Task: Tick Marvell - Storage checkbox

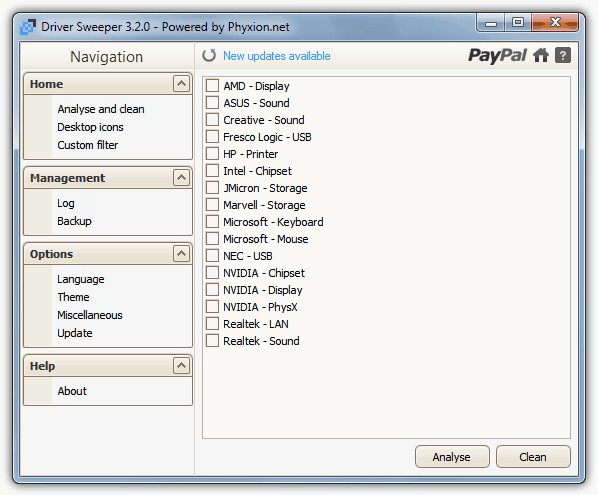Action: coord(212,204)
